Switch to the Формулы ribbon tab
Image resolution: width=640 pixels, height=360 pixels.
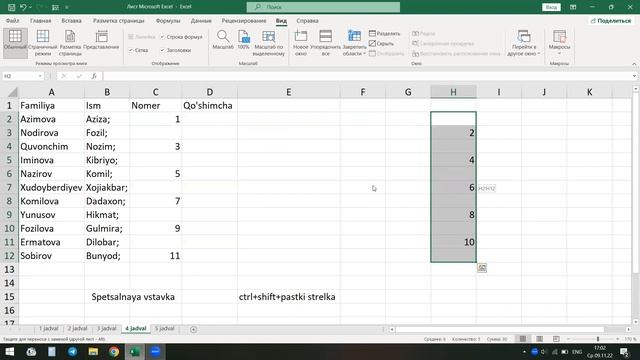tap(168, 21)
